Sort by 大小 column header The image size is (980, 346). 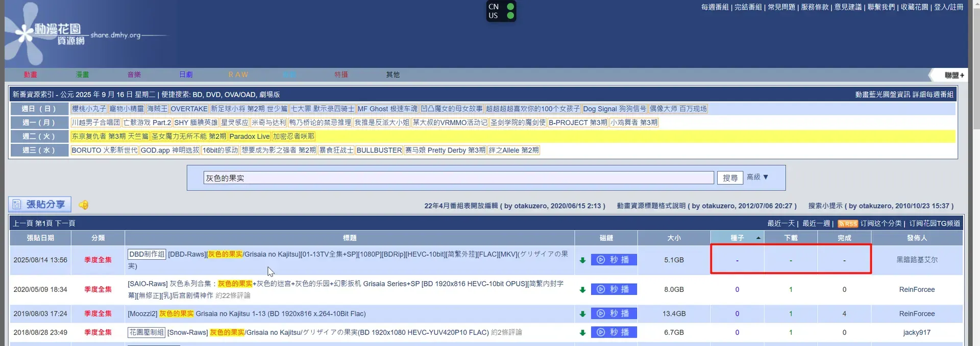coord(674,238)
